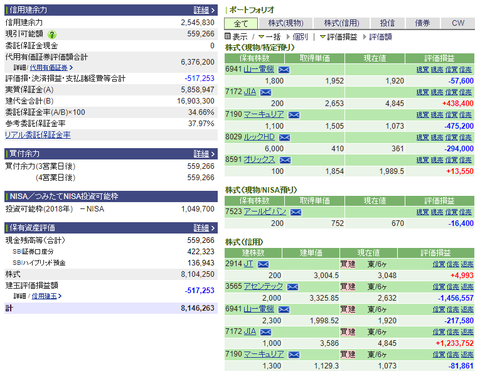
Task: Click the 株式 asset value 8,104,250
Action: [x=198, y=274]
